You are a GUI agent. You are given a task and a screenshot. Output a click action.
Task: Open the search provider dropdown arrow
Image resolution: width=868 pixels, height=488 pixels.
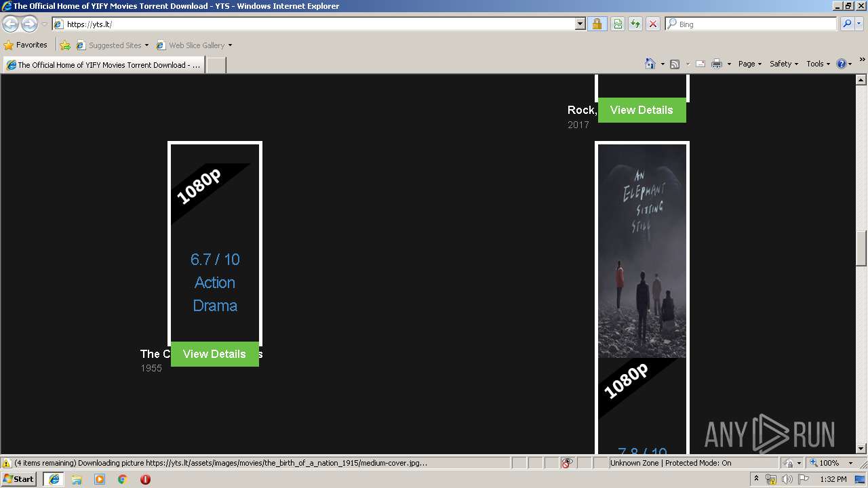(x=859, y=24)
